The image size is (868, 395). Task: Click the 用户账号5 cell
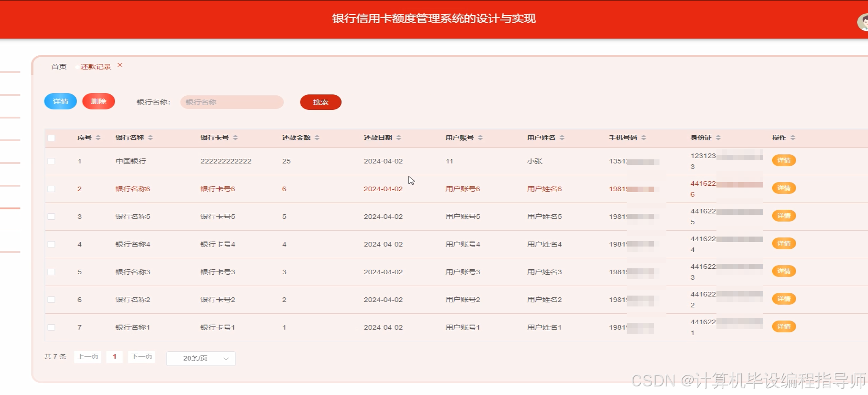pos(463,217)
